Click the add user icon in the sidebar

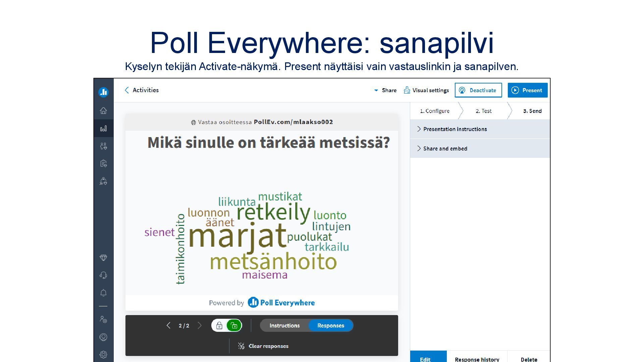pyautogui.click(x=103, y=319)
